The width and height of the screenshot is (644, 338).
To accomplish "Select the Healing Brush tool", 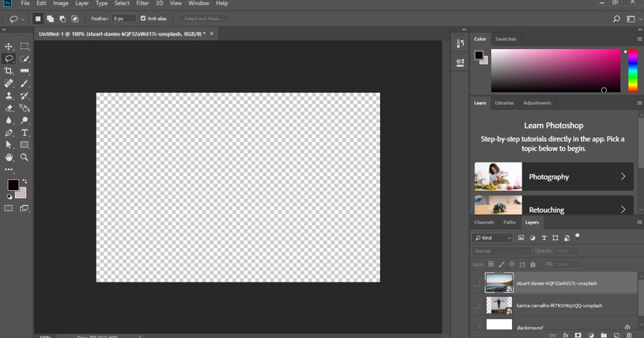I will click(x=9, y=83).
